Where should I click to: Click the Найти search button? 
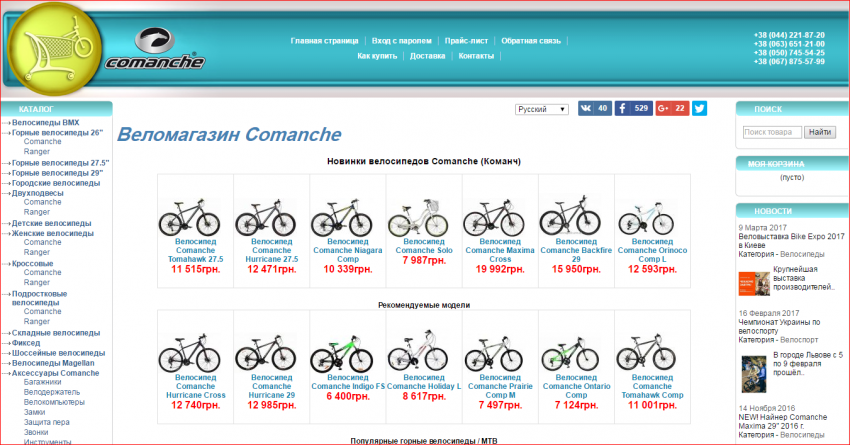coord(820,132)
